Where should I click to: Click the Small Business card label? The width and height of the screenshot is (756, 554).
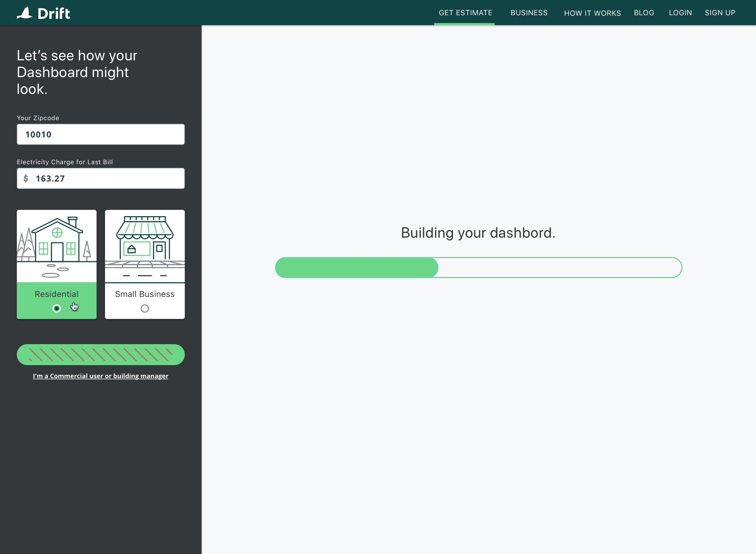click(x=145, y=294)
